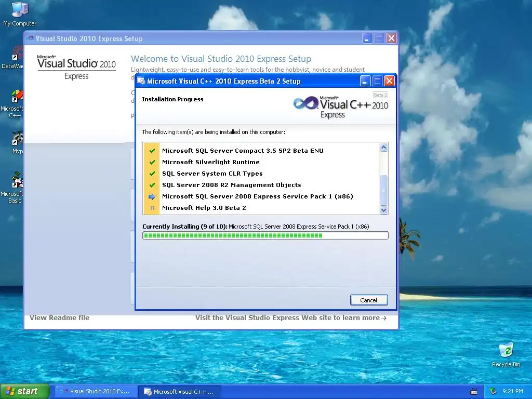Click the Visual Studio 2010 Express logo
532x399 pixels.
tap(76, 67)
